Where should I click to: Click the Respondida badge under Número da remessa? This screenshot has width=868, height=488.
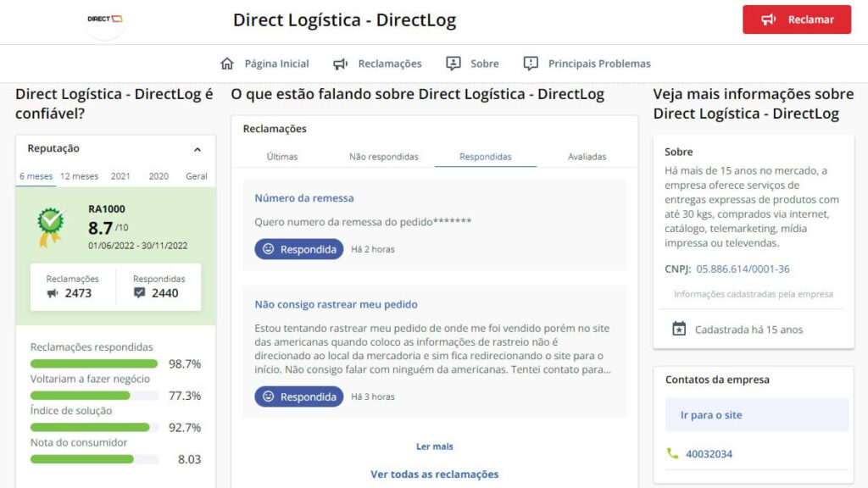tap(298, 249)
